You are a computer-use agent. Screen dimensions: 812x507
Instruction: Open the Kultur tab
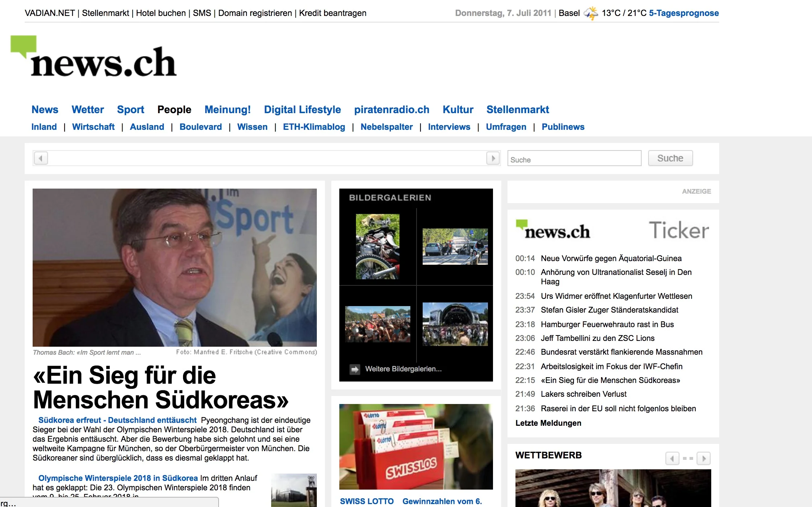458,110
